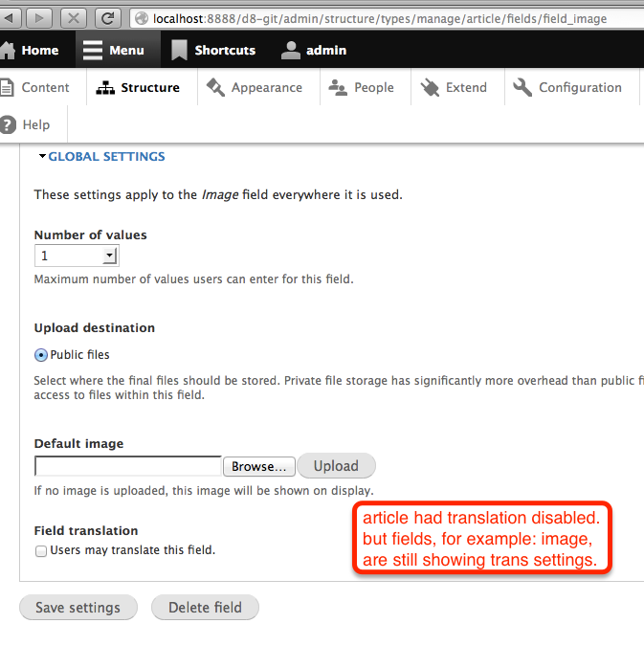
Task: Click the Global Settings disclosure triangle
Action: (42, 156)
